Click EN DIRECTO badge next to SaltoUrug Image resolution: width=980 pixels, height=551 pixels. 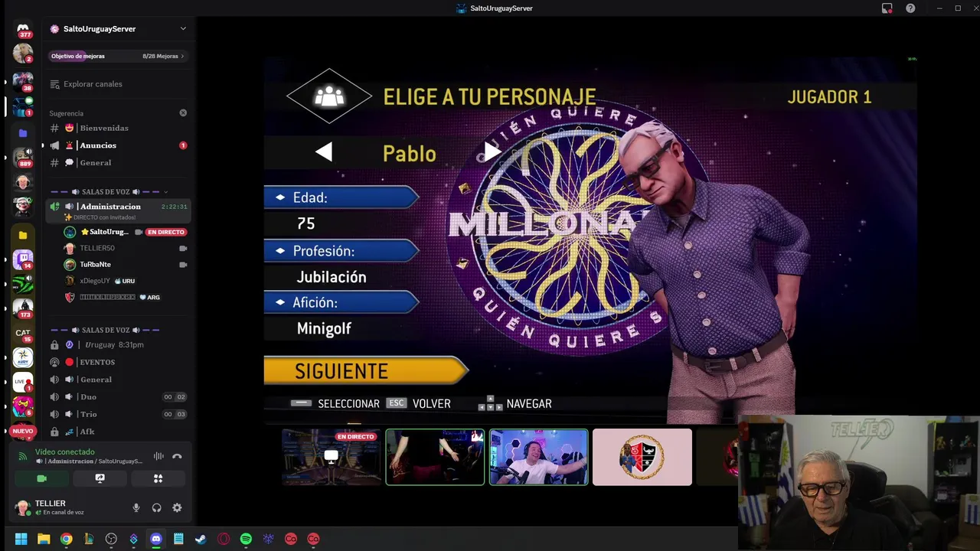(166, 232)
